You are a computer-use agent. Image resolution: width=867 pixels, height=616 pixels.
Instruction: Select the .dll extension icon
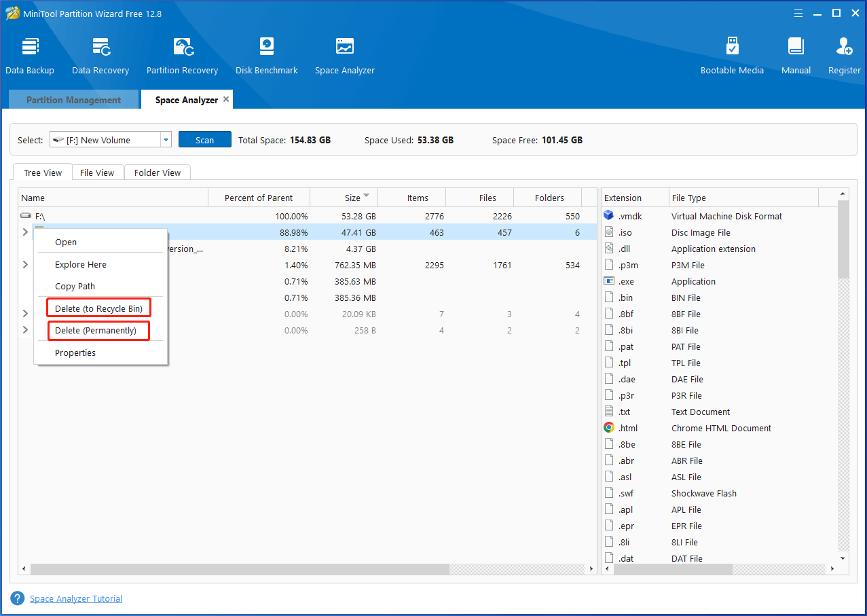pyautogui.click(x=608, y=249)
